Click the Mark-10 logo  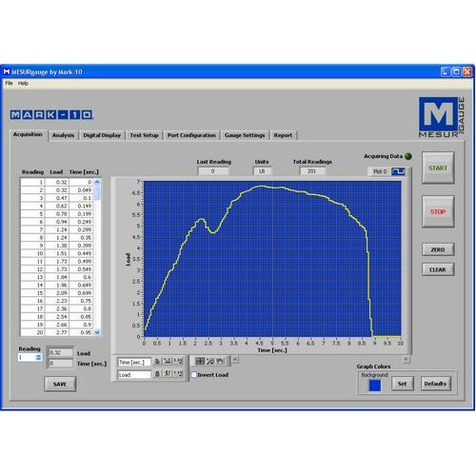point(51,114)
